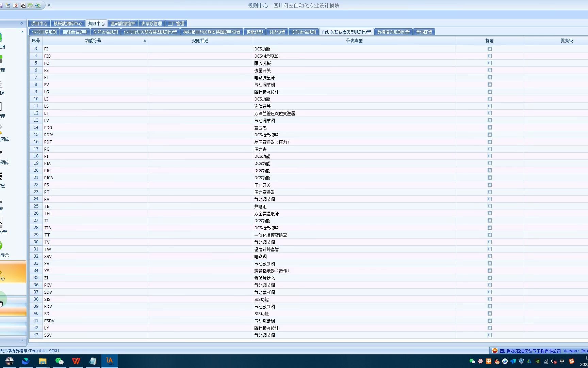
Task: Check the 特定 box for SSV row
Action: tap(490, 335)
